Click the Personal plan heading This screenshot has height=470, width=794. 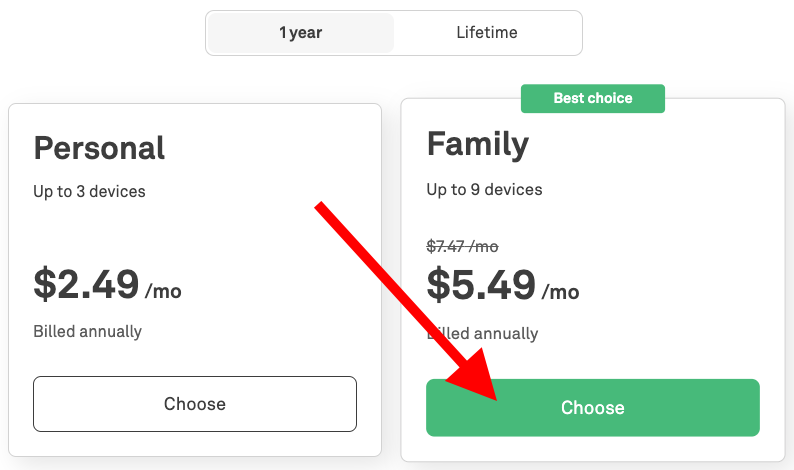[99, 148]
